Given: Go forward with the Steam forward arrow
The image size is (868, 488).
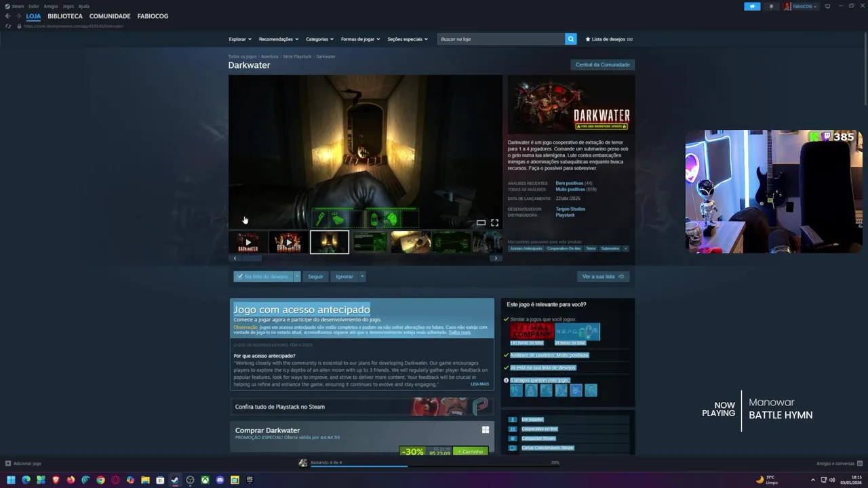Looking at the screenshot, I should (x=18, y=16).
